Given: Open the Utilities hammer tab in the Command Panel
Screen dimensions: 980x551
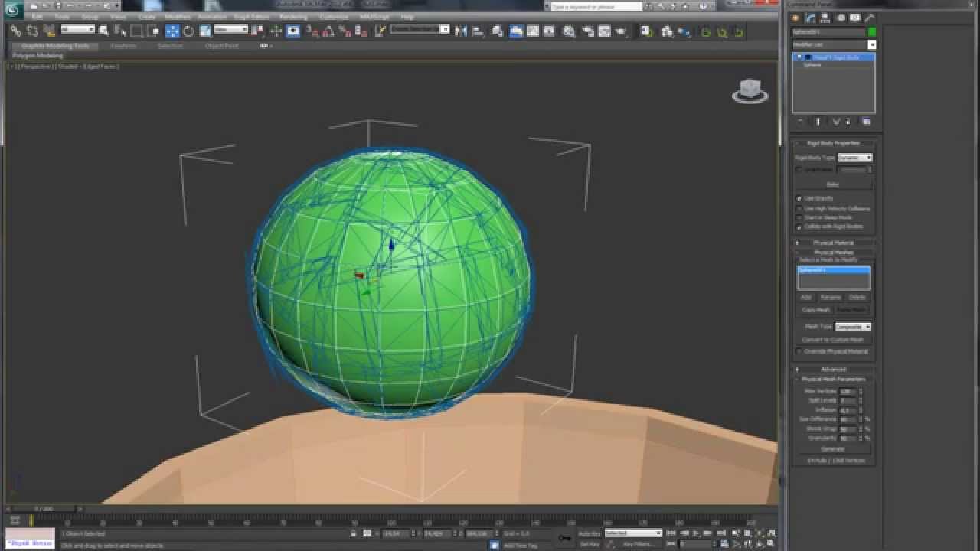Looking at the screenshot, I should tap(870, 18).
